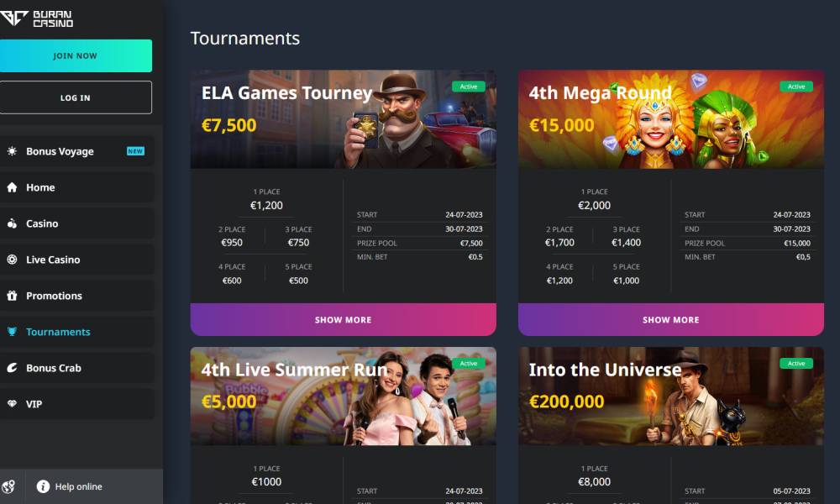
Task: Open the 4th Live Summer Run banner
Action: pyautogui.click(x=343, y=396)
